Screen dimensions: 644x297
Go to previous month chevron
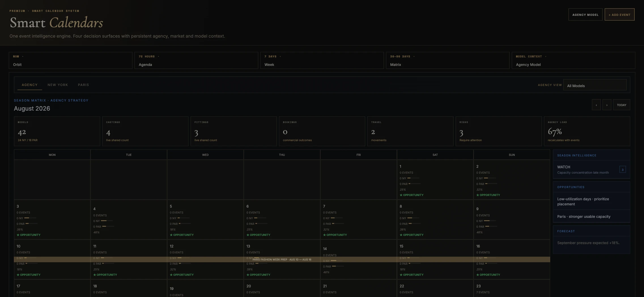tap(596, 105)
